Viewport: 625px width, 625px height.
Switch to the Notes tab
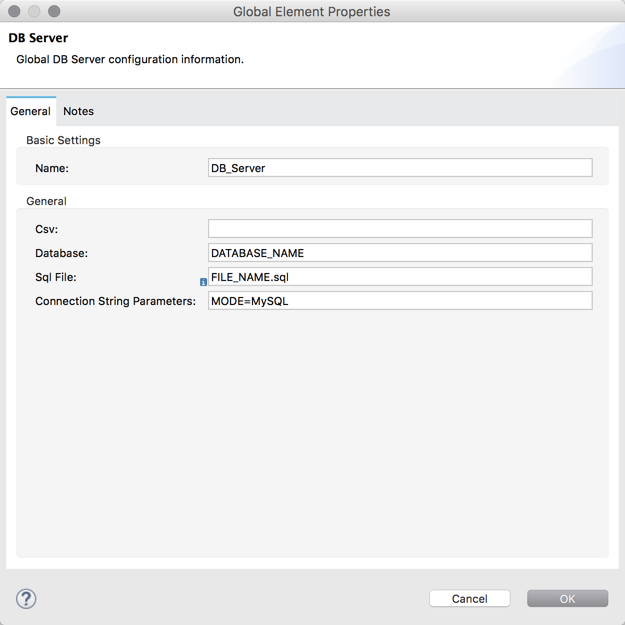[x=79, y=111]
